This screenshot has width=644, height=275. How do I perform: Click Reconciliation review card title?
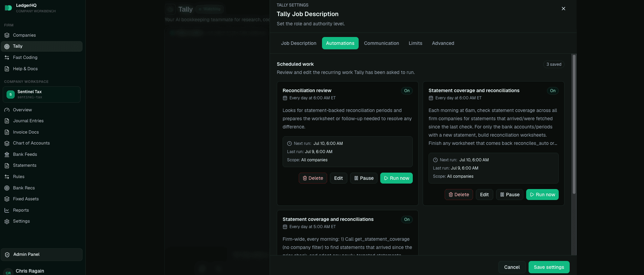click(x=307, y=90)
